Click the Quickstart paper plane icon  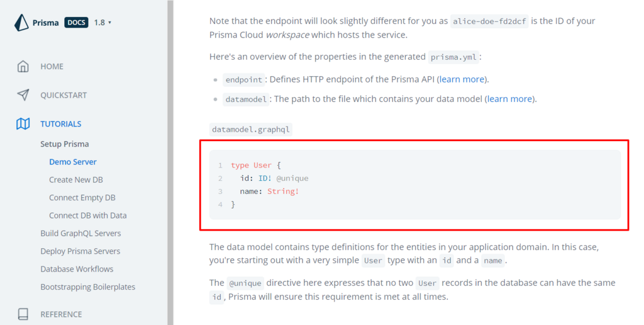click(x=23, y=95)
